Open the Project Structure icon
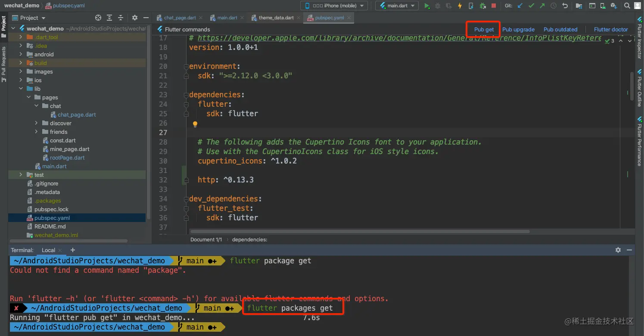Screen dimensions: 644x336 point(579,6)
